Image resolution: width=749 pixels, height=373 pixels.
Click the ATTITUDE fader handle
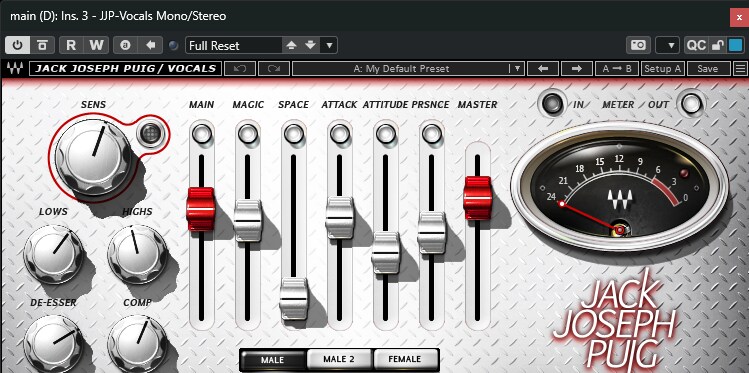[385, 253]
